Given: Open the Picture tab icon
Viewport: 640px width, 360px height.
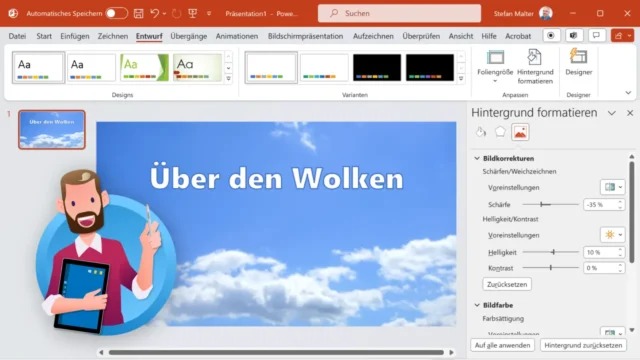Looking at the screenshot, I should (x=520, y=132).
